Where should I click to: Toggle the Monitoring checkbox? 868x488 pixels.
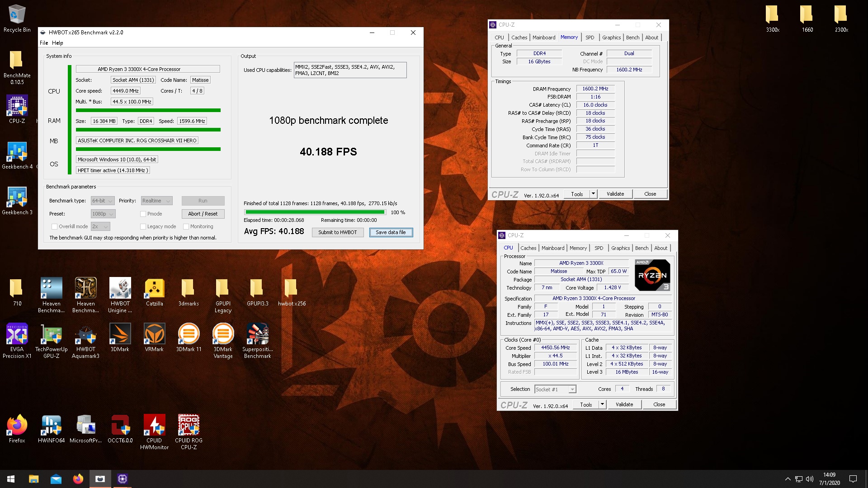pos(186,226)
